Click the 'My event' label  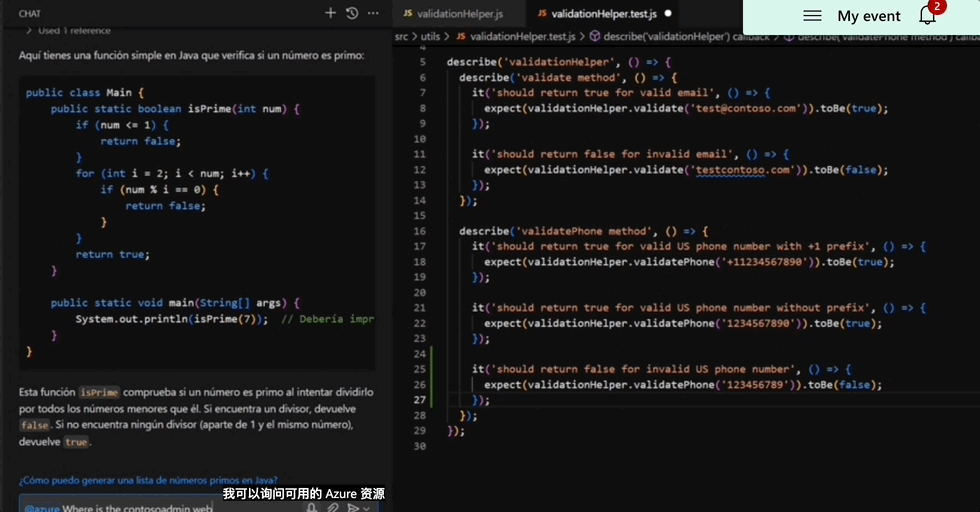(x=868, y=16)
